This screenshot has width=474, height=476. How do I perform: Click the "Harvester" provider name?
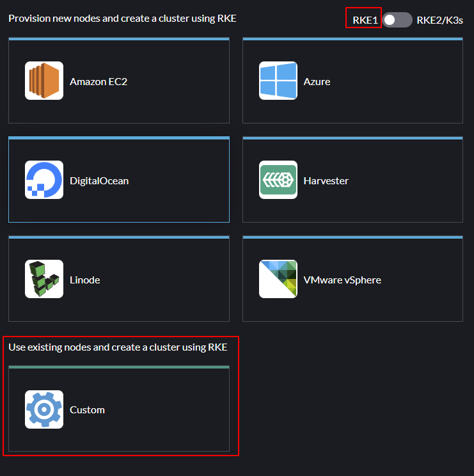326,181
